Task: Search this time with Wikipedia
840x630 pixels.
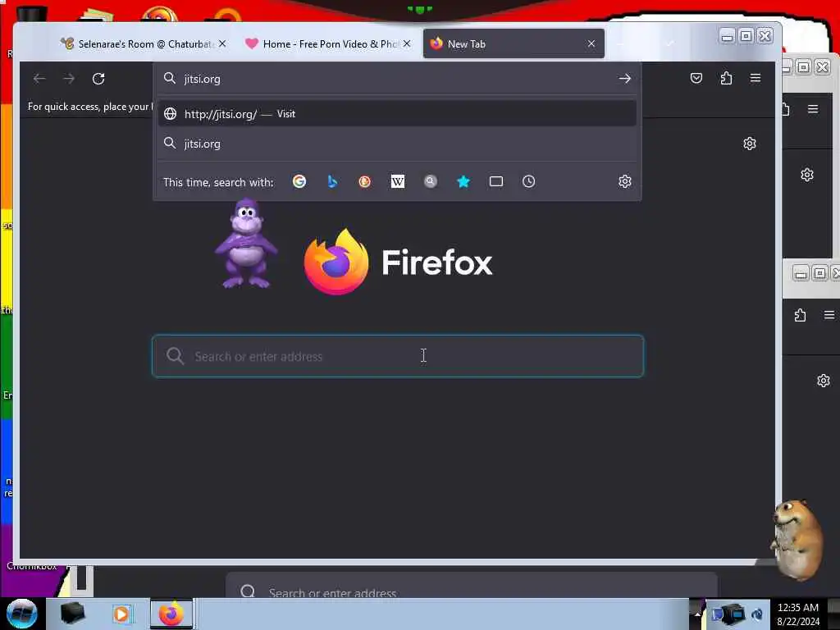Action: click(x=398, y=181)
